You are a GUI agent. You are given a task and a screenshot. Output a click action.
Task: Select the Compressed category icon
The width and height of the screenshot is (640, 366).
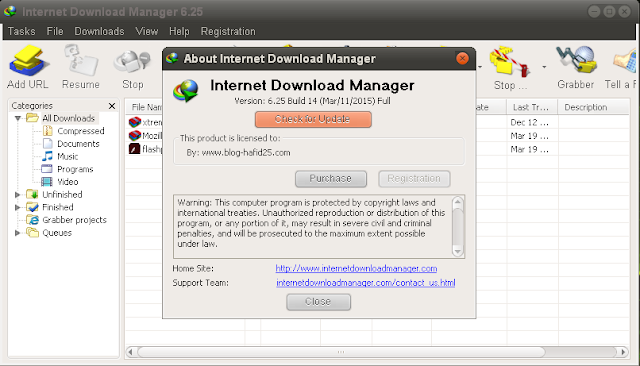(48, 131)
